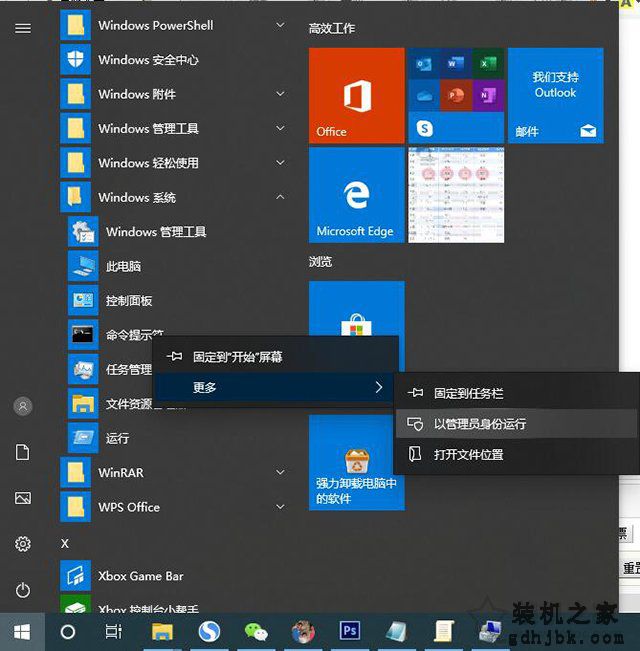Open PowerPoint icon in Office apps tile
This screenshot has height=651, width=640.
point(456,95)
